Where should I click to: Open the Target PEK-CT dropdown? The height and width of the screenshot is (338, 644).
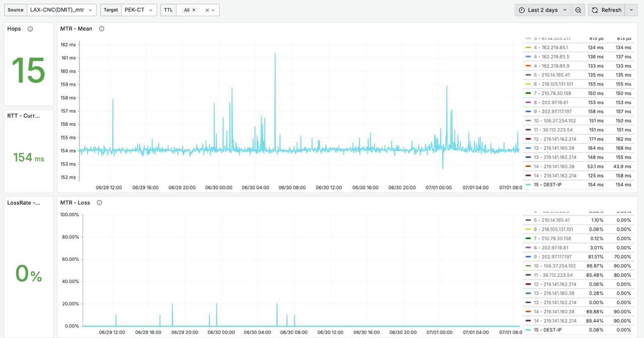pyautogui.click(x=139, y=10)
